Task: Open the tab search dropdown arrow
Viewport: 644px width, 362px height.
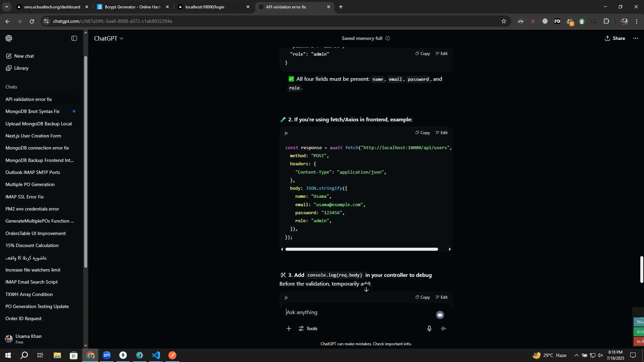Action: (6, 7)
